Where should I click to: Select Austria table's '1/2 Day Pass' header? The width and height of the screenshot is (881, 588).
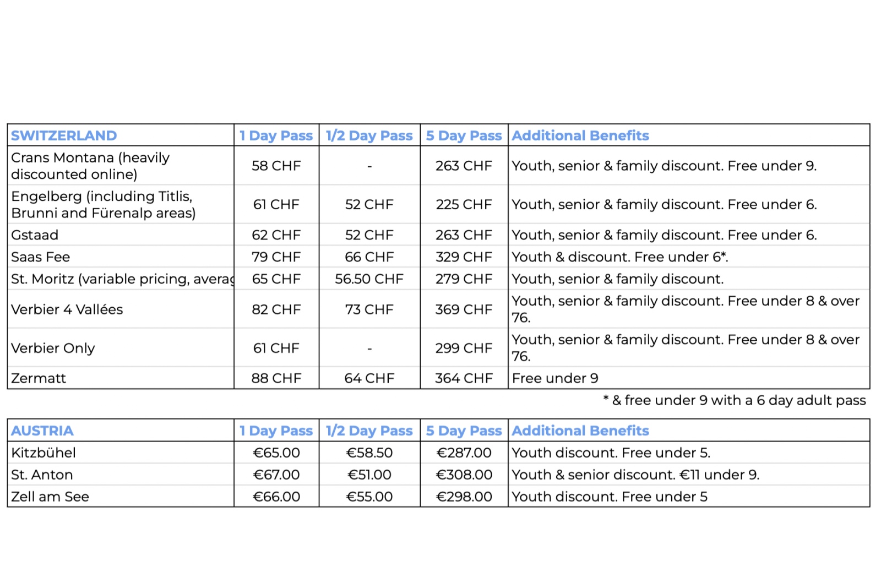(369, 431)
